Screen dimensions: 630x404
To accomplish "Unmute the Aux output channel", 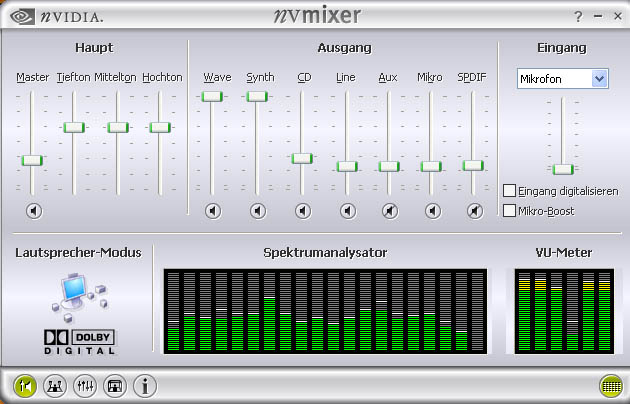I will (x=390, y=211).
